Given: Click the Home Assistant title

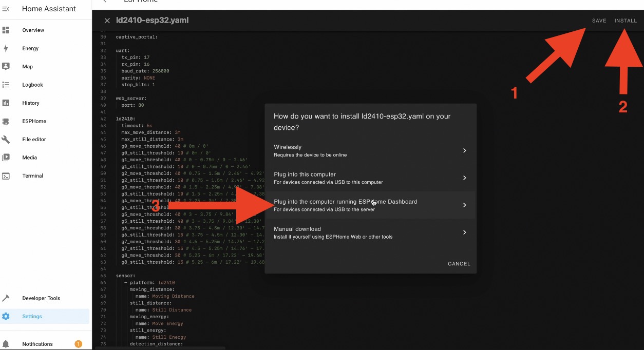Looking at the screenshot, I should (x=49, y=9).
